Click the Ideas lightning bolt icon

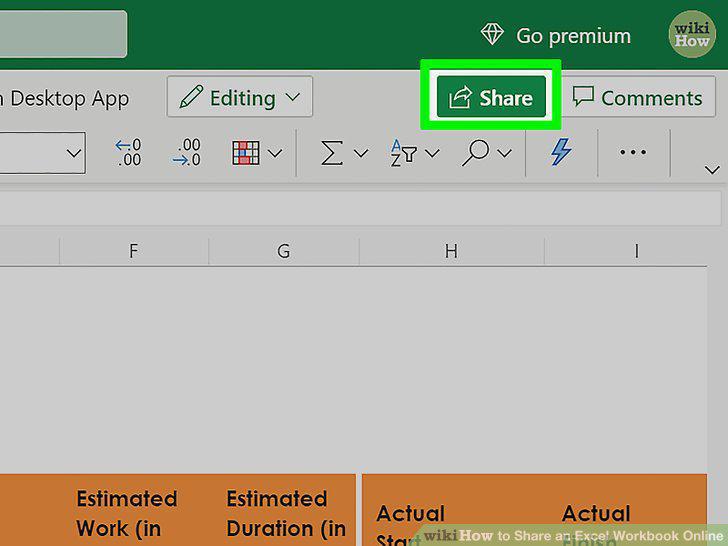[561, 152]
